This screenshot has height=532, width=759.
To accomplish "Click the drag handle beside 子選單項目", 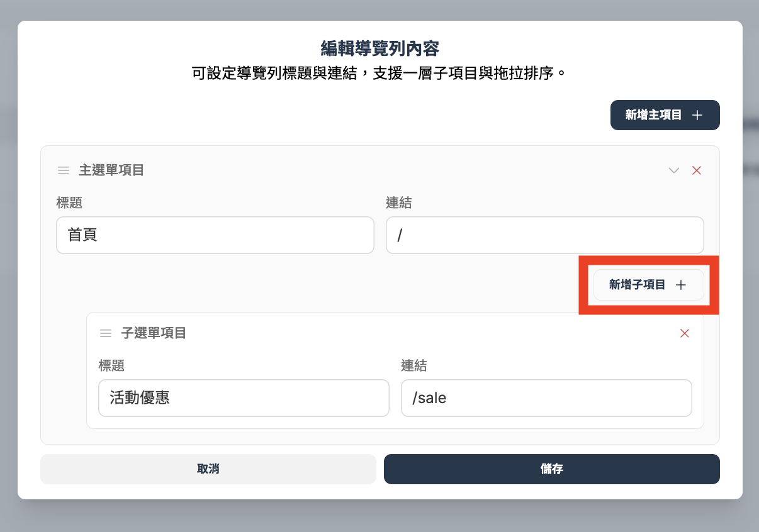I will [x=105, y=333].
